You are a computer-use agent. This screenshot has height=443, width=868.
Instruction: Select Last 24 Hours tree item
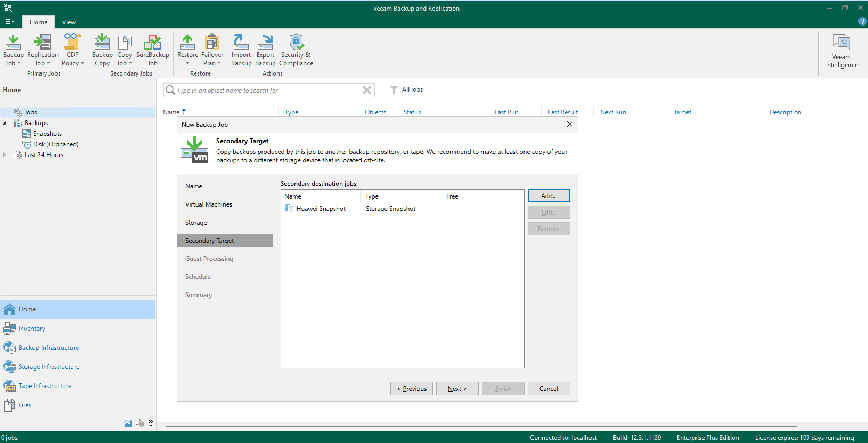(x=44, y=155)
